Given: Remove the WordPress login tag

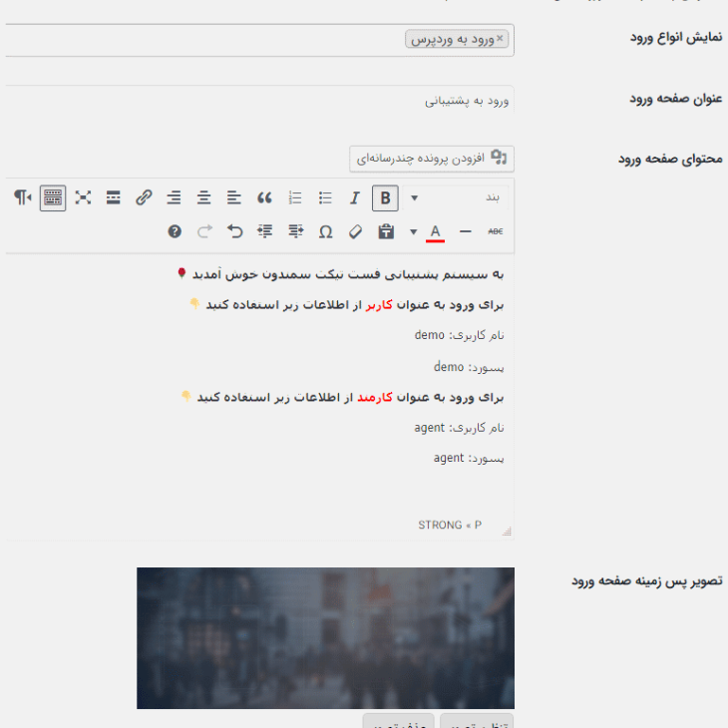Looking at the screenshot, I should click(500, 39).
